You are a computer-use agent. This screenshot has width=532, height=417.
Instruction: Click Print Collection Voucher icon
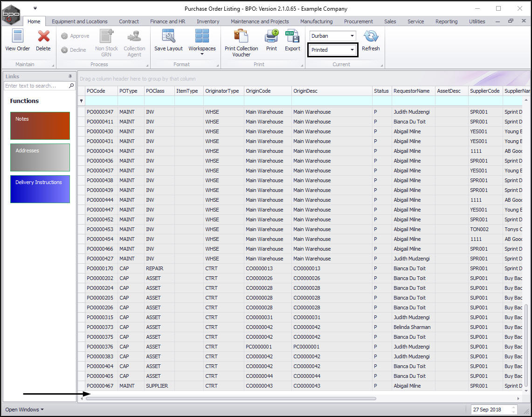click(241, 37)
